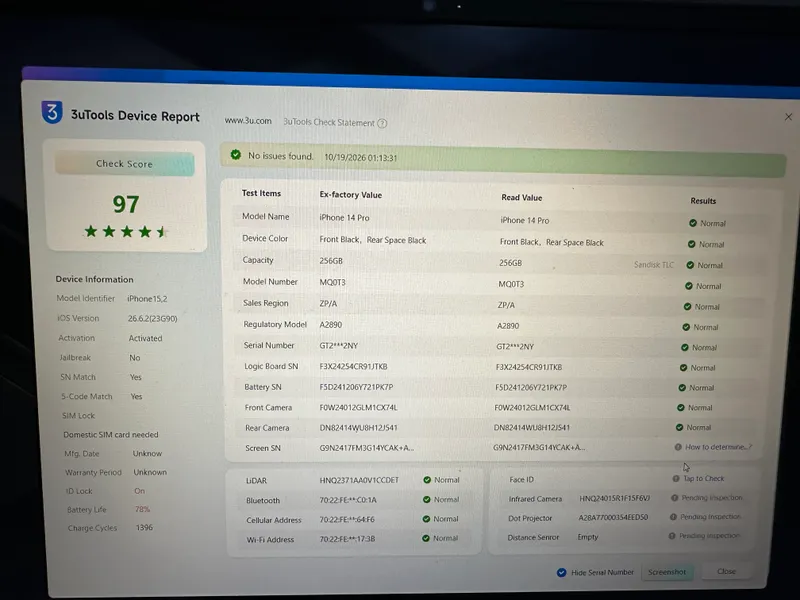
Task: Click the Dot Projector pending icon
Action: [673, 517]
